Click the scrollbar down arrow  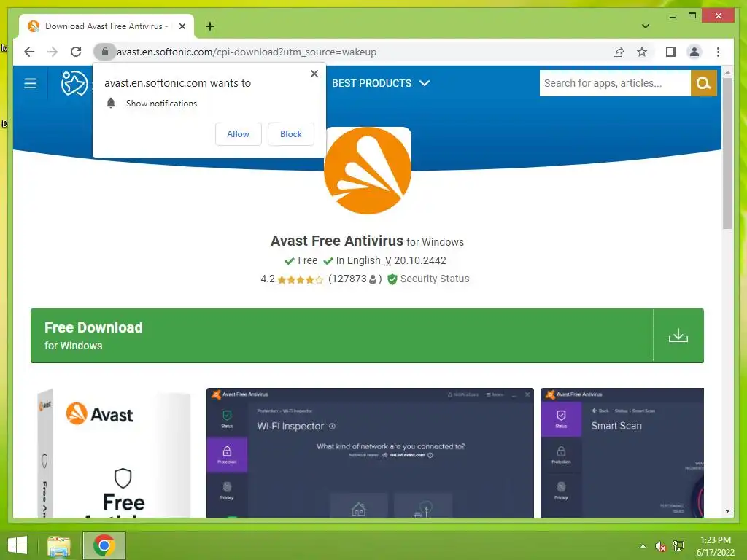coord(727,511)
